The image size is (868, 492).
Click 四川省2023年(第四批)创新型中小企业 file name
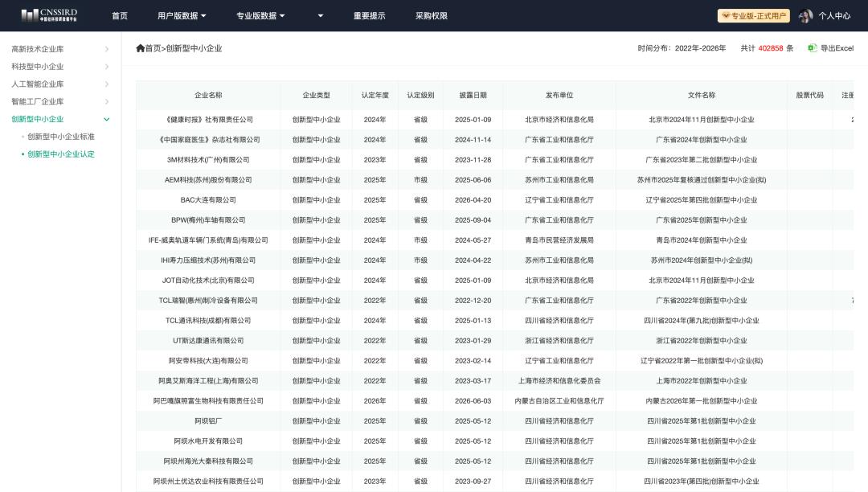pos(702,482)
